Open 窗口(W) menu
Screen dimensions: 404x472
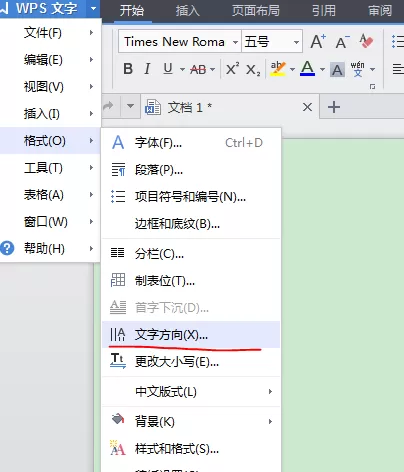pyautogui.click(x=50, y=222)
